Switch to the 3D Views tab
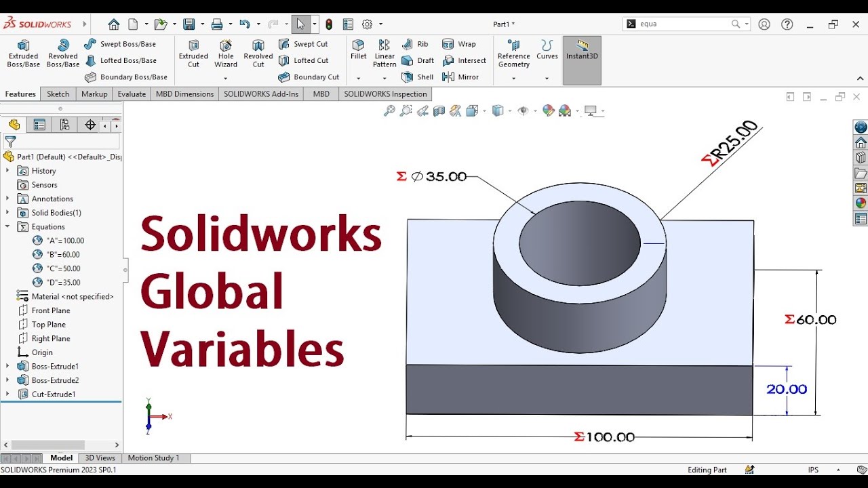This screenshot has height=488, width=868. point(100,458)
